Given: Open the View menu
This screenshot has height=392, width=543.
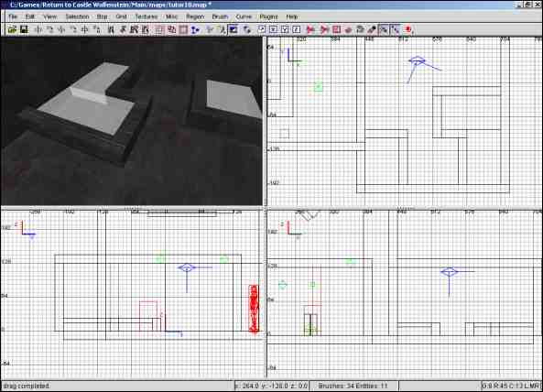Looking at the screenshot, I should 49,16.
